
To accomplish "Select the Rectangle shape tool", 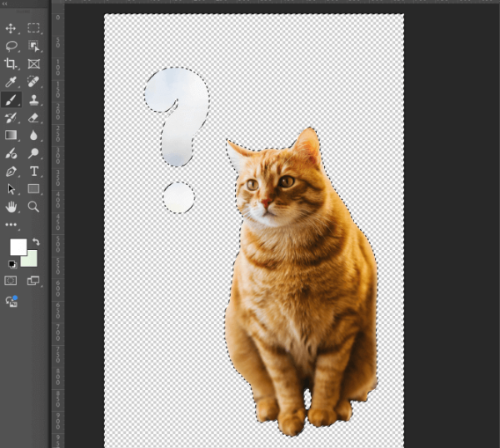I will (x=33, y=189).
